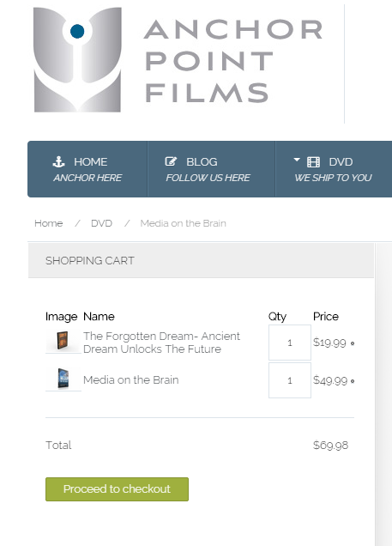
Task: Focus quantity field for The Forgotten Dream
Action: [x=290, y=343]
